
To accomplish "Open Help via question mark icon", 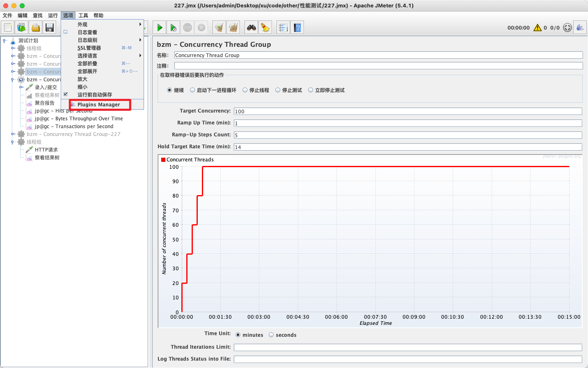I will (x=297, y=28).
